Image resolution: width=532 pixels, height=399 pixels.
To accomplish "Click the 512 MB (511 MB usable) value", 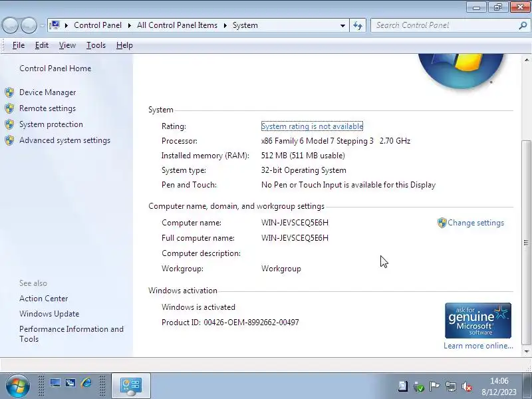I will coord(303,156).
